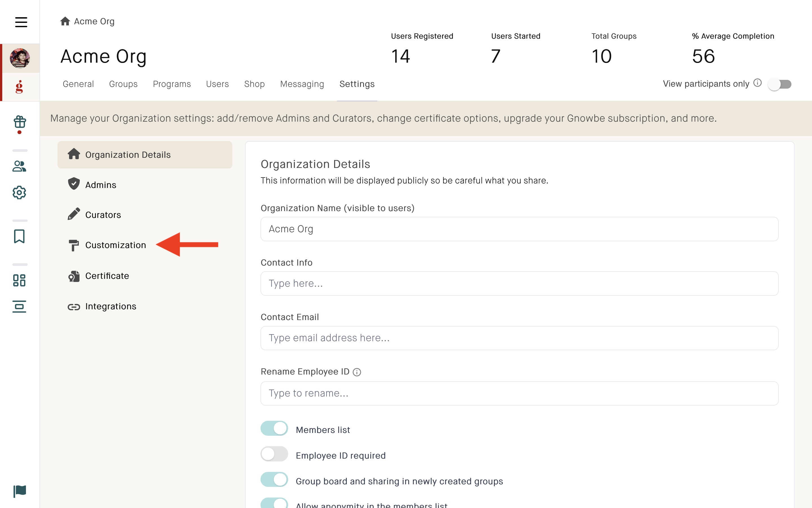
Task: Open the gear settings icon in sidebar
Action: coord(19,192)
